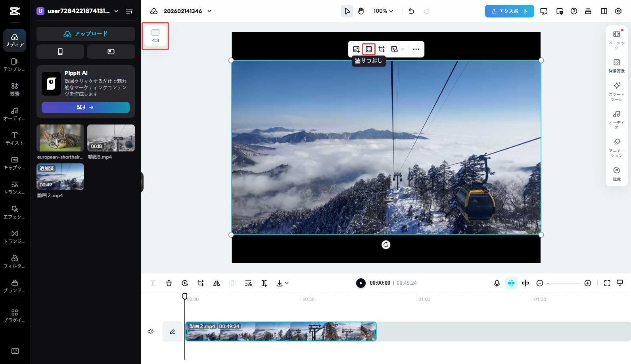
Task: Zoom in the timeline with plus button
Action: (588, 283)
